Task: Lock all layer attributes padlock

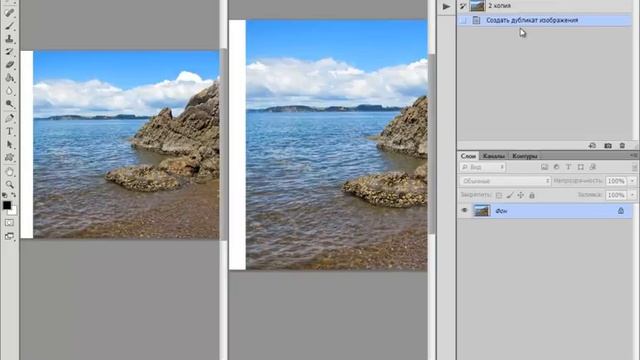Action: pos(532,196)
